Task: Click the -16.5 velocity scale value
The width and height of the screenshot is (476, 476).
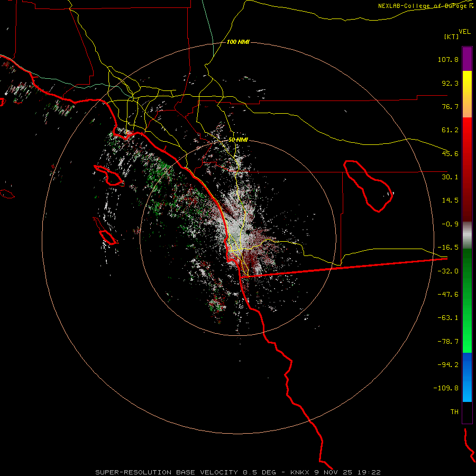Action: [x=448, y=248]
